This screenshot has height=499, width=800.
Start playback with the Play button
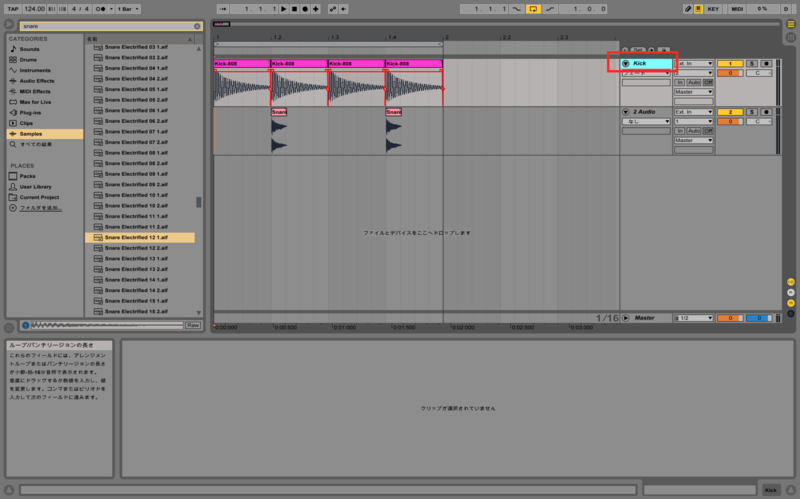(284, 9)
